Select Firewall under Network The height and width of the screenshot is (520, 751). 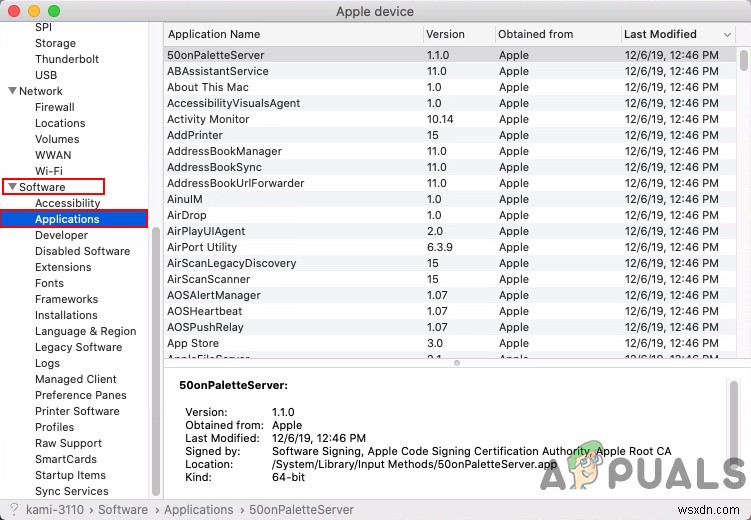click(55, 107)
